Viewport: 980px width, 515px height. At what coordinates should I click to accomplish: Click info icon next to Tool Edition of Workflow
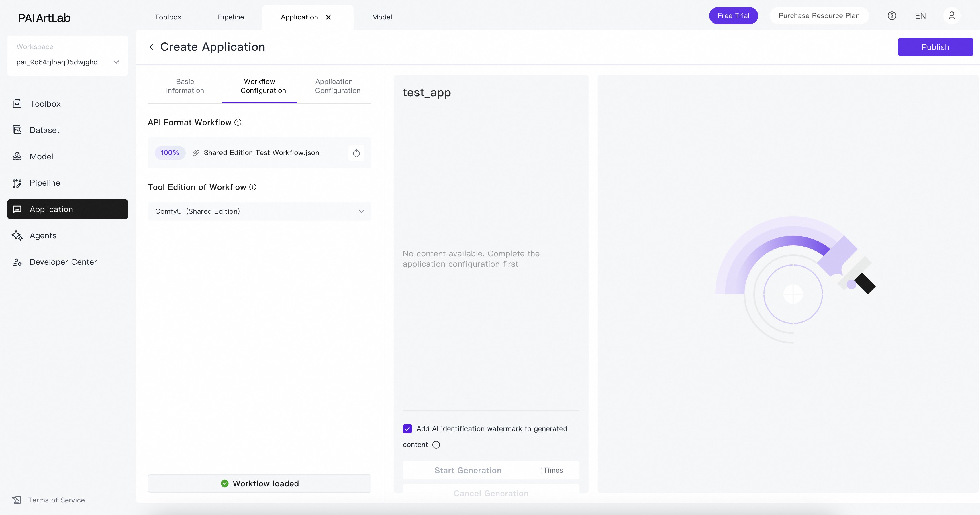click(253, 187)
